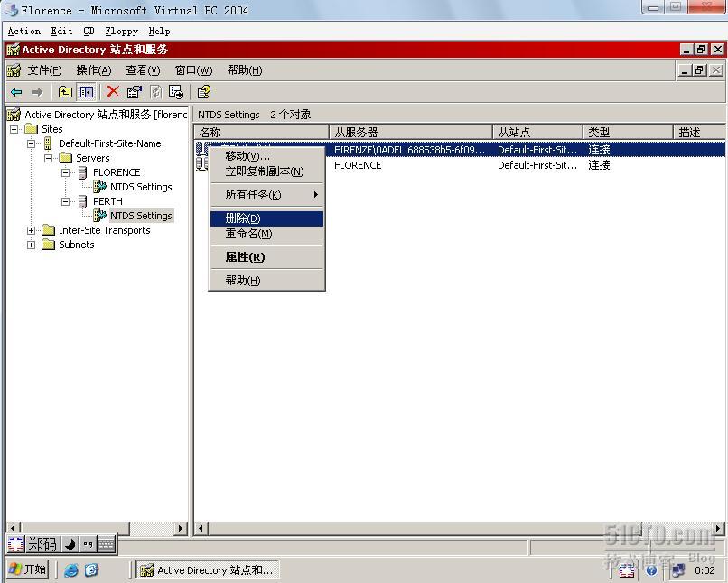Click the tree pane's right scroll arrow

(181, 528)
